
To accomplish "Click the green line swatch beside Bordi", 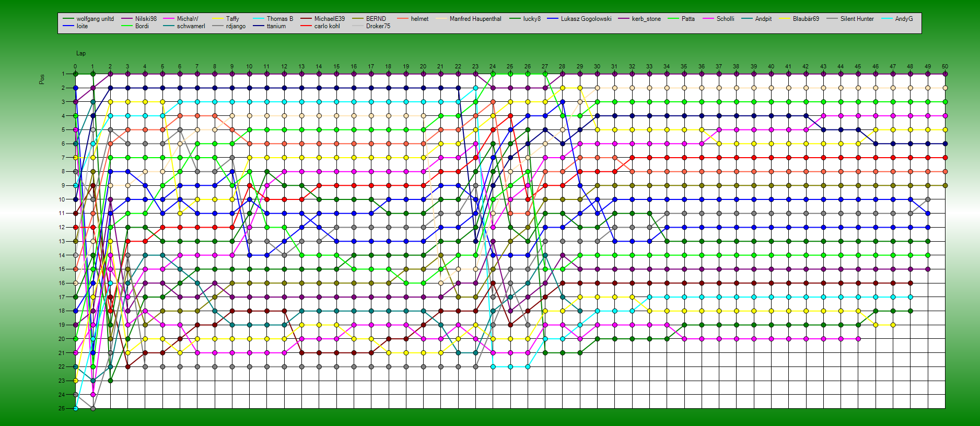I will coord(127,26).
